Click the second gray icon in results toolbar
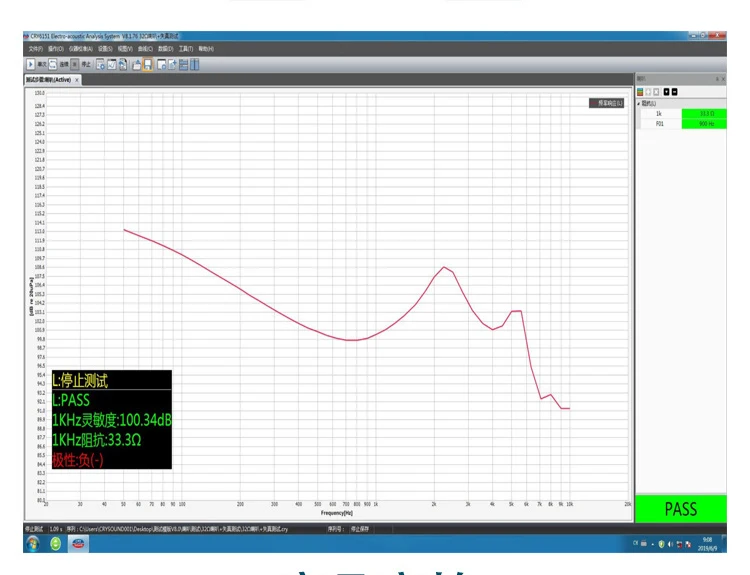The width and height of the screenshot is (750, 575). 648,92
